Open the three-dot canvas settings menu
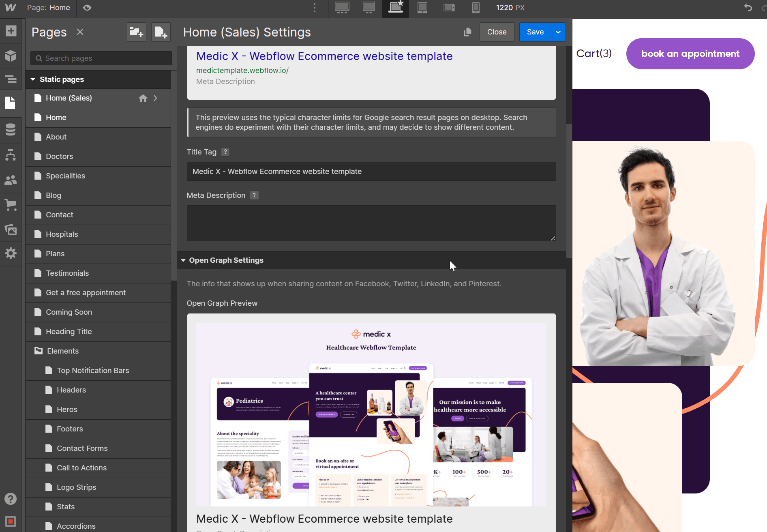 (x=314, y=8)
